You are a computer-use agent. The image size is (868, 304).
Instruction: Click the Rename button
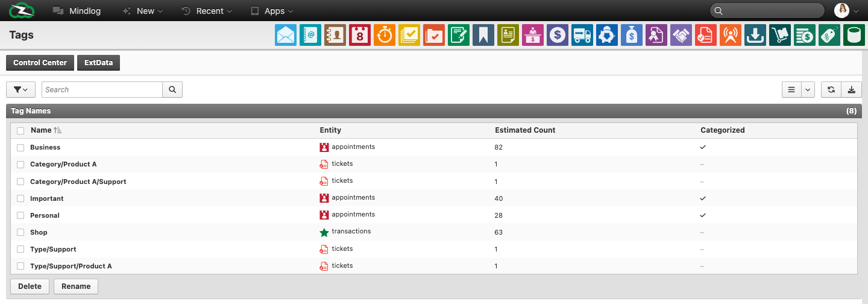point(76,287)
